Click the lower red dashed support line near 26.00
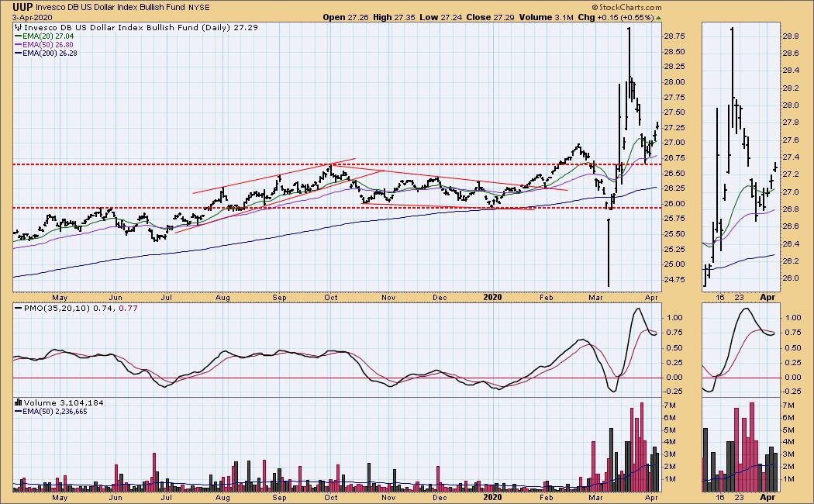 tap(337, 208)
